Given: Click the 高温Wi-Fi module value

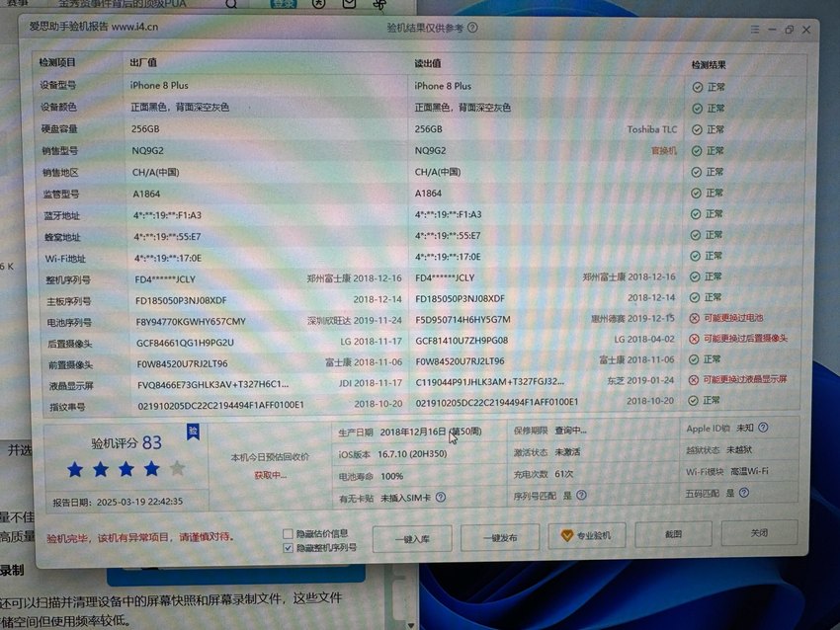Looking at the screenshot, I should [749, 472].
